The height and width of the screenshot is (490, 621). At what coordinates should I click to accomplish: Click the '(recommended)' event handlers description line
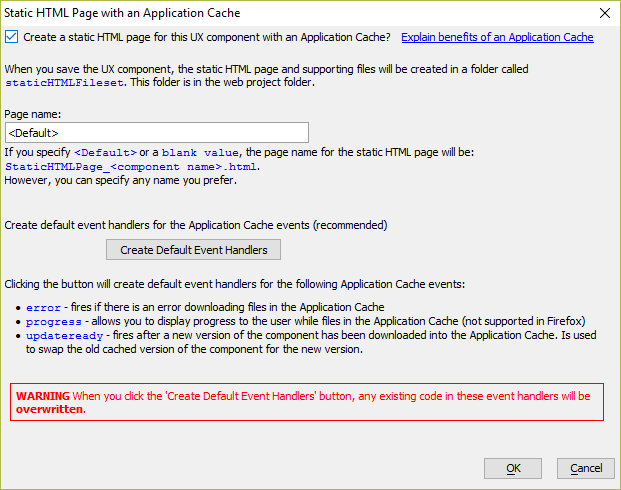(x=196, y=225)
